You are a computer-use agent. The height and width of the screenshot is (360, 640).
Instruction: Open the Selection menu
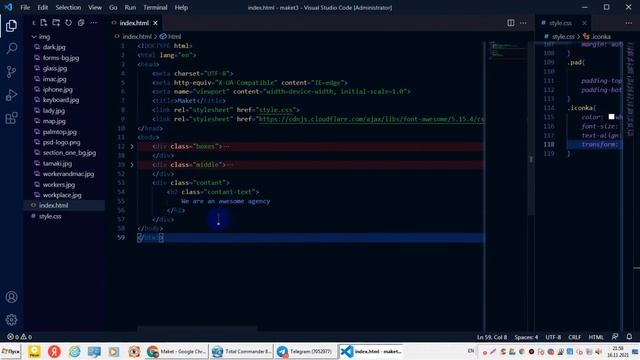[x=68, y=7]
